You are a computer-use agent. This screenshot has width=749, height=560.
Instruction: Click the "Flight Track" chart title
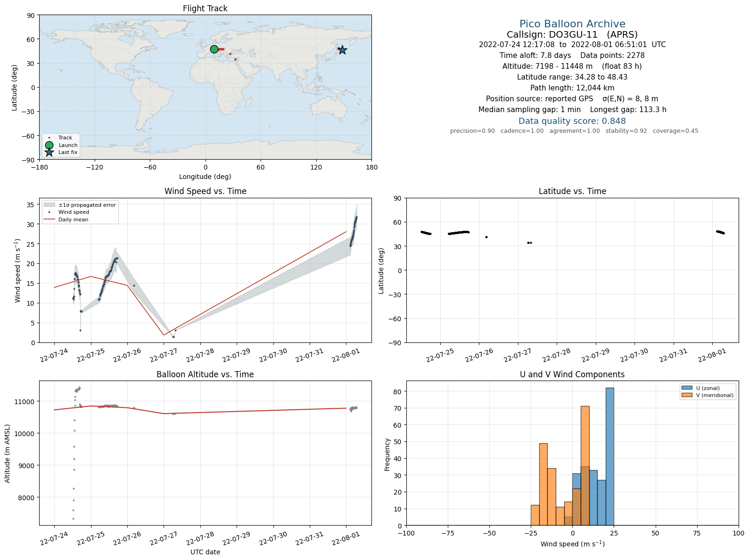coord(205,8)
